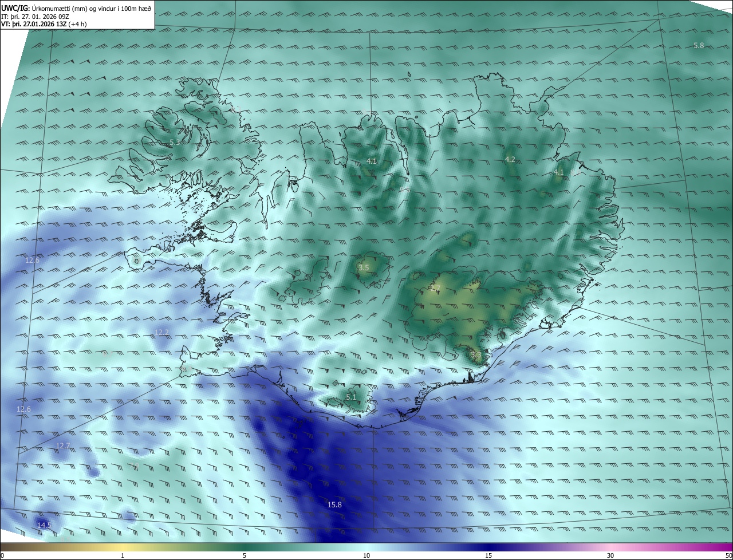Select the 14.5 value label
Screen dimensions: 733x560
[44, 525]
